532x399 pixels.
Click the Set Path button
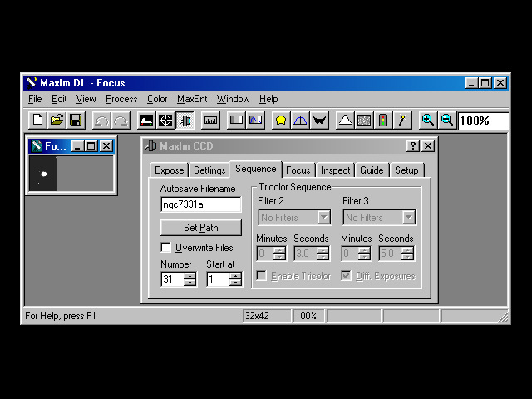pos(201,227)
